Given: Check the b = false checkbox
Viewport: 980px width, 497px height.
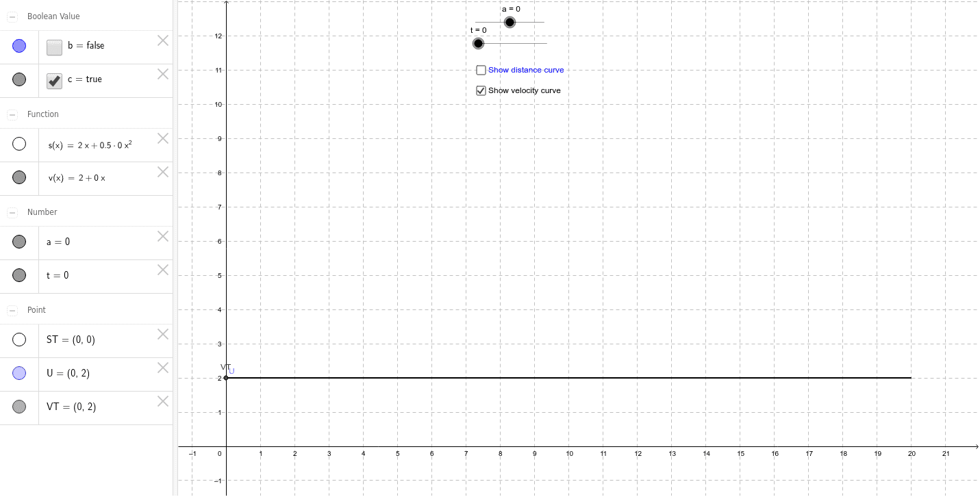Looking at the screenshot, I should pyautogui.click(x=55, y=47).
